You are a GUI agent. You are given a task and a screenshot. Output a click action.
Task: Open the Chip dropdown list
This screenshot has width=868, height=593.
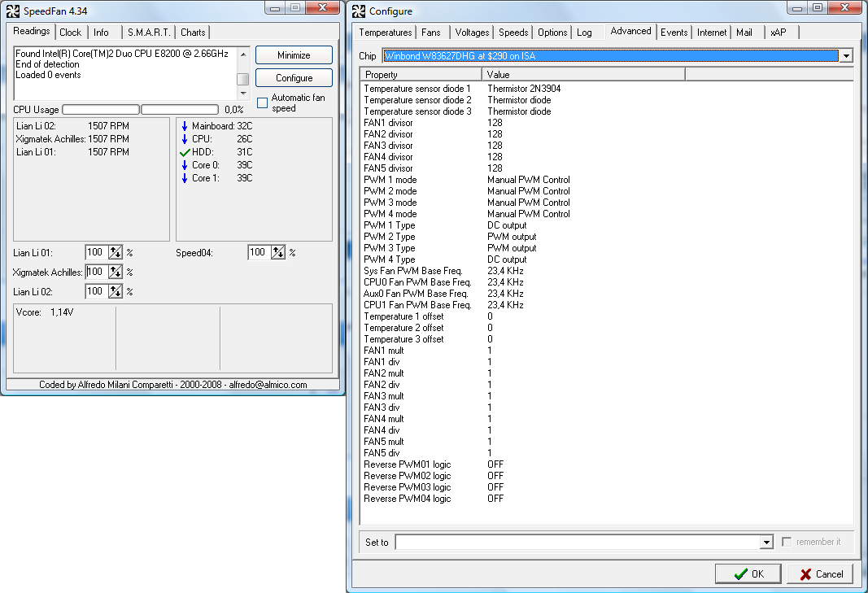(846, 56)
